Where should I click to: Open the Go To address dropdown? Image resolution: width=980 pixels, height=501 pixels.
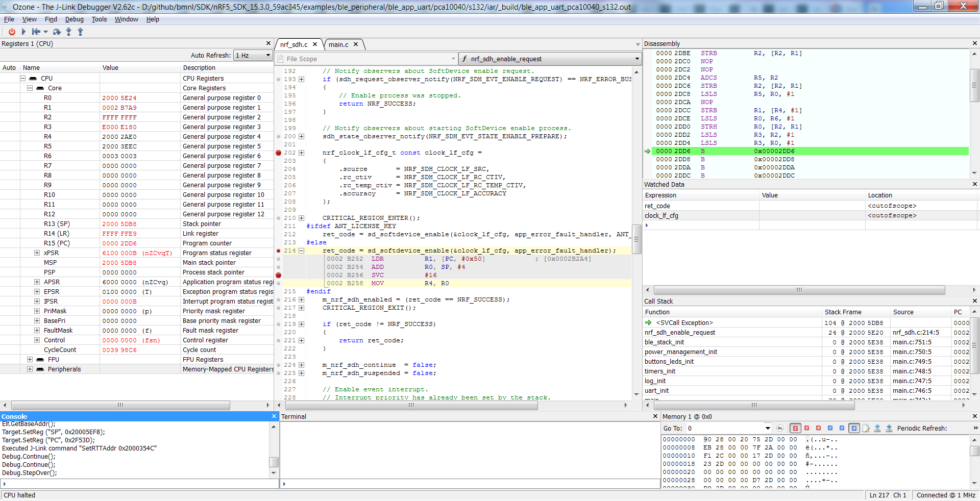tap(768, 428)
